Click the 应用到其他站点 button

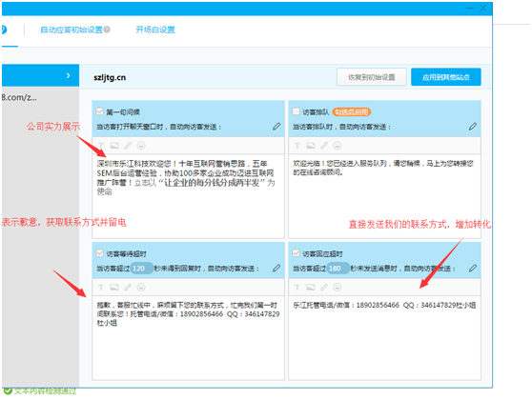tap(446, 77)
